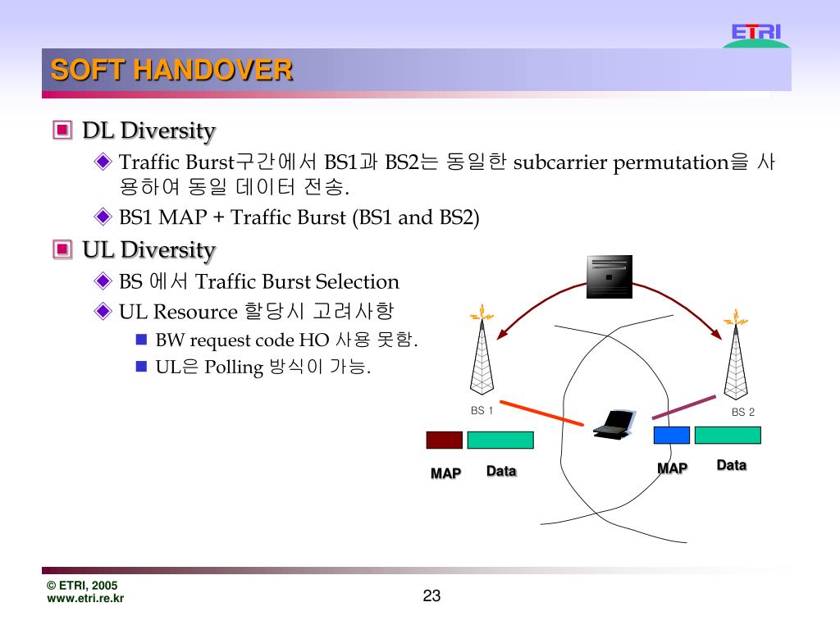Click the Data label under BS 2

pyautogui.click(x=732, y=465)
